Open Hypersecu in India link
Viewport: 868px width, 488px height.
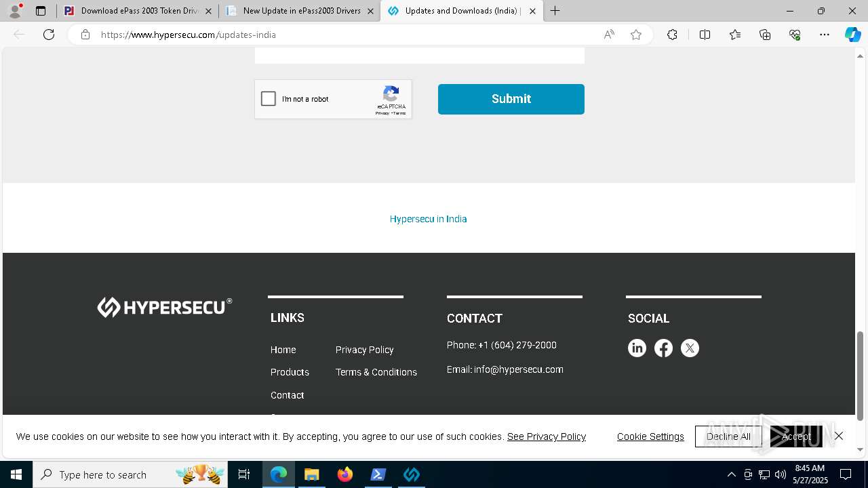[428, 219]
